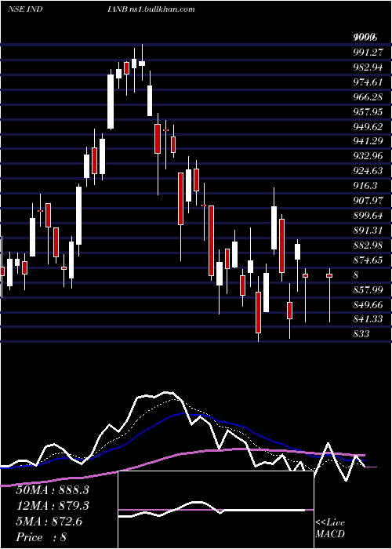Click the 857.99 price axis label
The image size is (392, 549).
point(368,289)
